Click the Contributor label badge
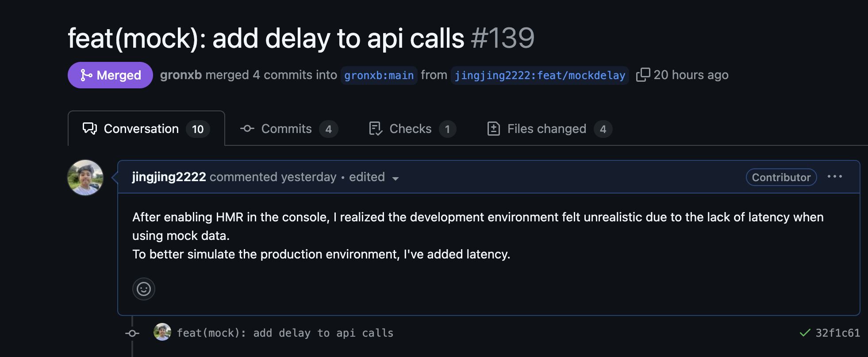 point(781,177)
